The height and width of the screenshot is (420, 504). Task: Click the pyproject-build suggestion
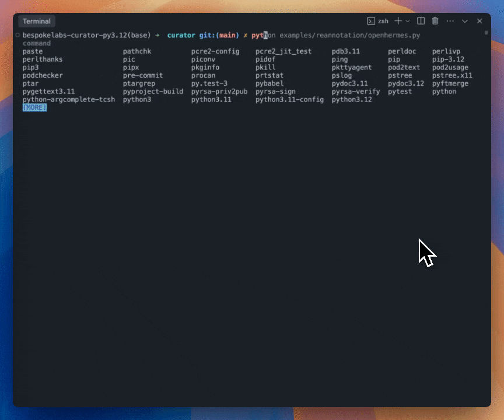coord(153,92)
